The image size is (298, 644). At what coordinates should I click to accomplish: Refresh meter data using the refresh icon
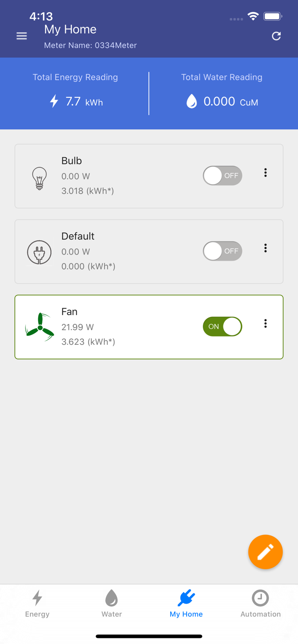click(276, 36)
